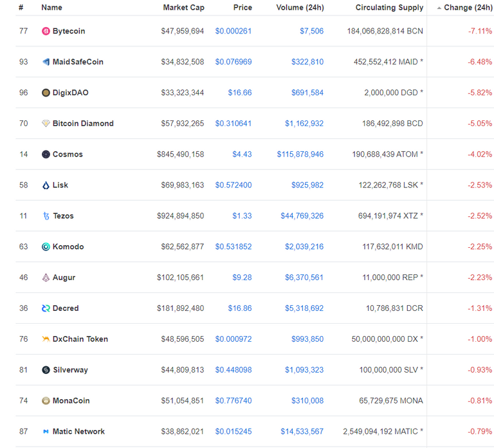This screenshot has width=494, height=448.
Task: Click the Matic Network logo icon
Action: tap(46, 431)
